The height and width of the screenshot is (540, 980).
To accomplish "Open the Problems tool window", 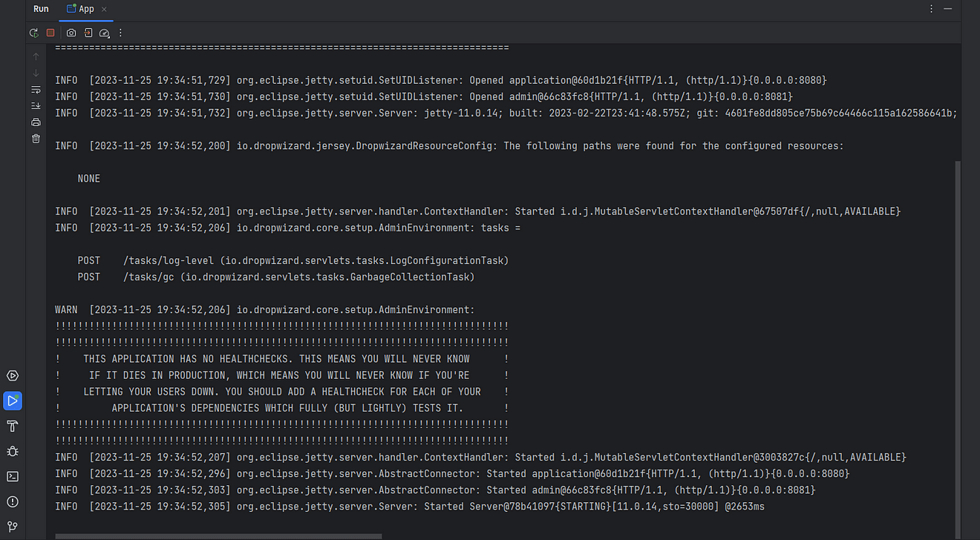I will (x=13, y=501).
